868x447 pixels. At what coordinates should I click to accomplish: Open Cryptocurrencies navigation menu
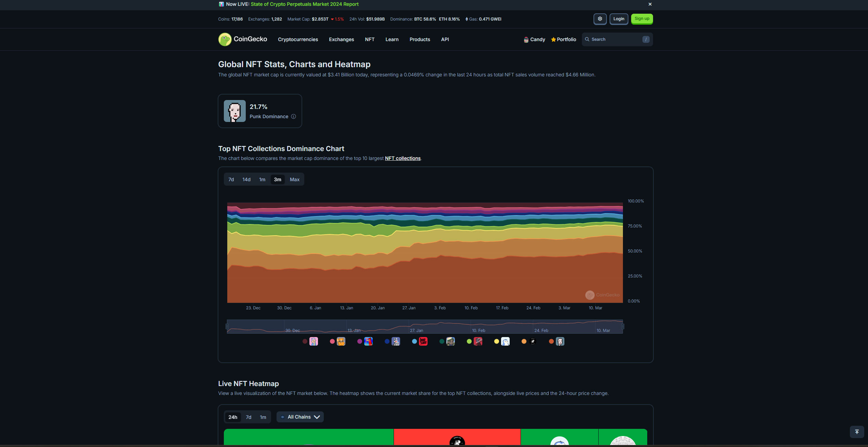click(298, 39)
